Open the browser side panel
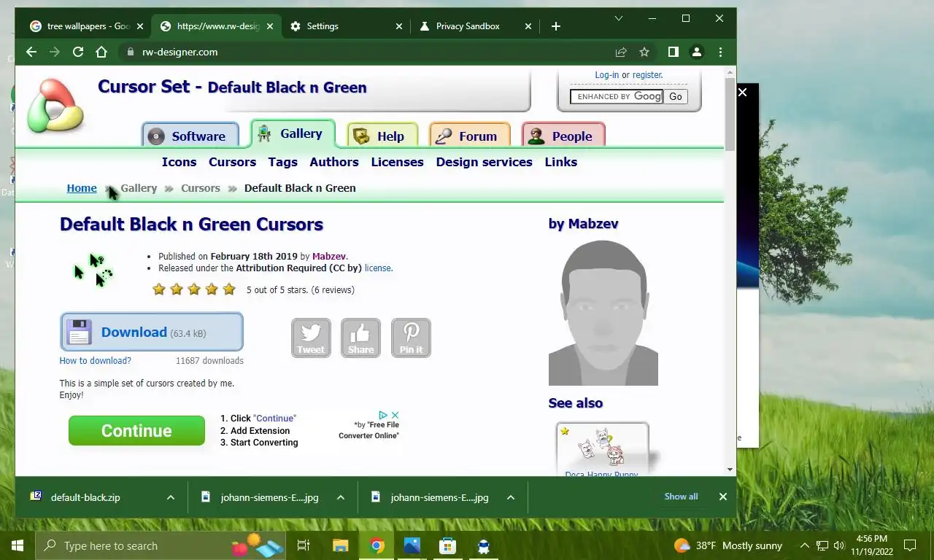The image size is (934, 560). (674, 52)
